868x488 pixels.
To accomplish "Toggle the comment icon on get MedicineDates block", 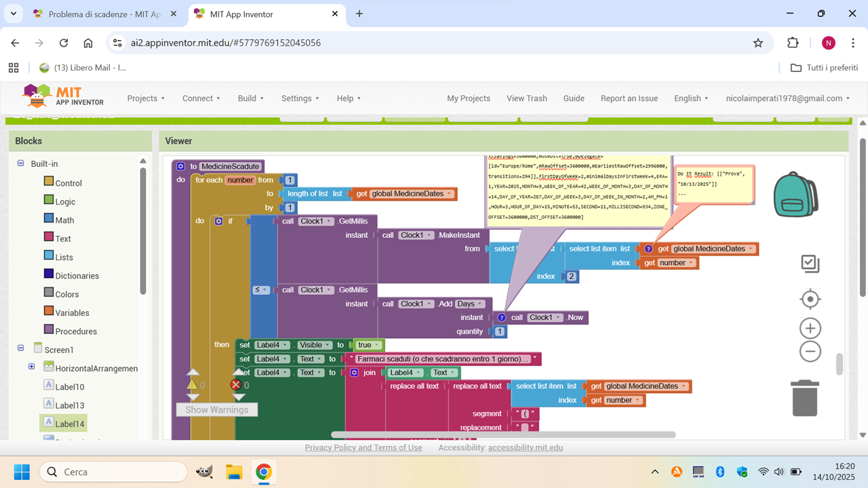I will 649,249.
